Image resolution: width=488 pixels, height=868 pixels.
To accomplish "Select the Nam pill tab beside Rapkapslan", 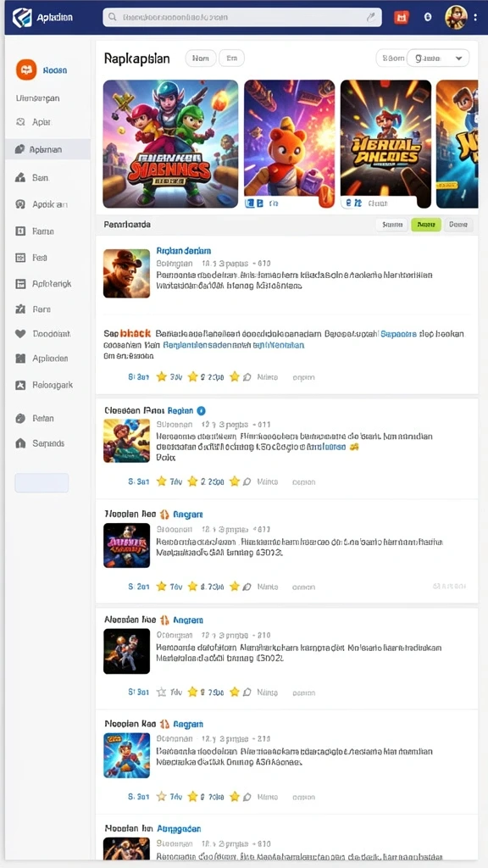I will [200, 58].
